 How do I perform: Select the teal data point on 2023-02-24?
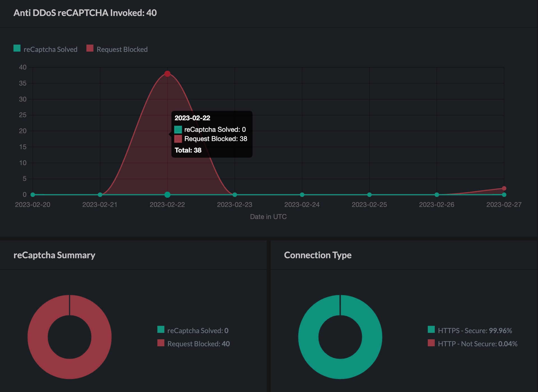pos(302,195)
